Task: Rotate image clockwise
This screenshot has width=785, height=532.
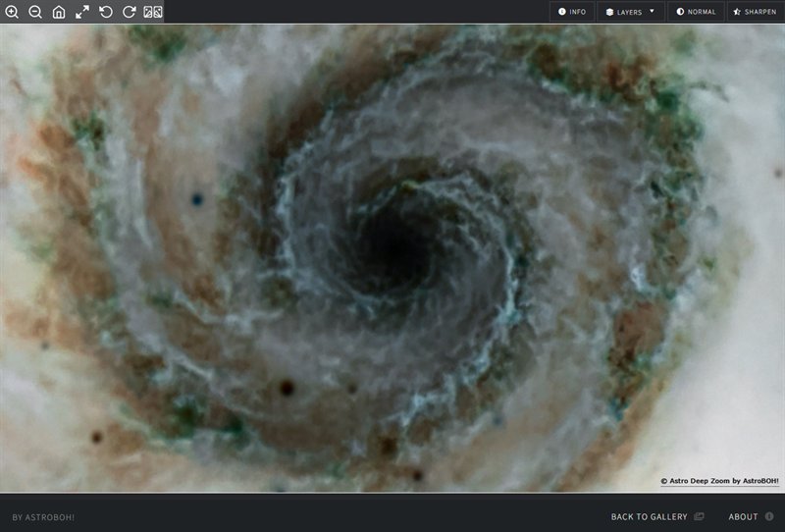Action: click(x=130, y=12)
